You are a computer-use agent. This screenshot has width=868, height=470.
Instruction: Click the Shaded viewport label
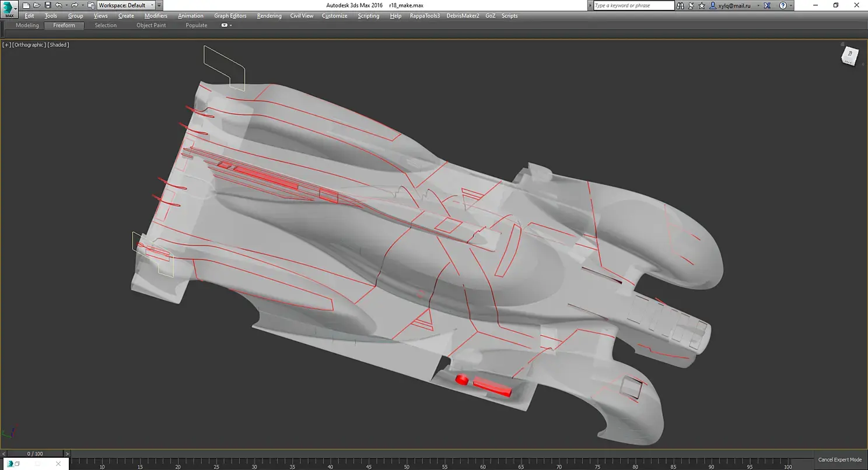coord(58,45)
